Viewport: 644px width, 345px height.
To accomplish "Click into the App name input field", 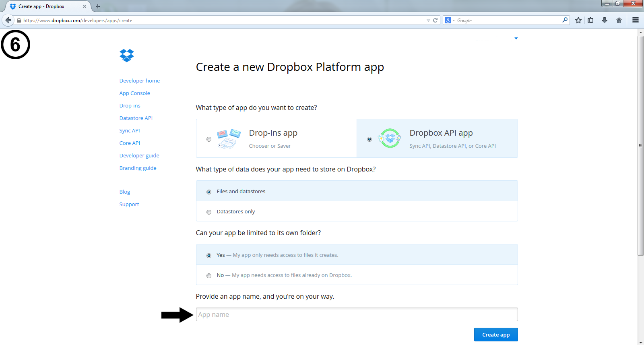I will click(357, 314).
